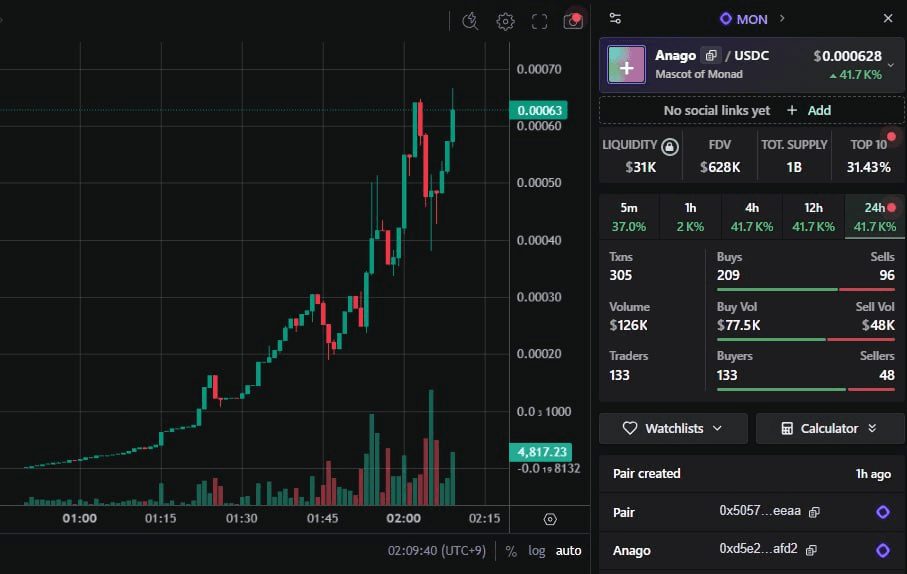Open the panel filter sliders icon
The height and width of the screenshot is (574, 907).
[x=615, y=18]
